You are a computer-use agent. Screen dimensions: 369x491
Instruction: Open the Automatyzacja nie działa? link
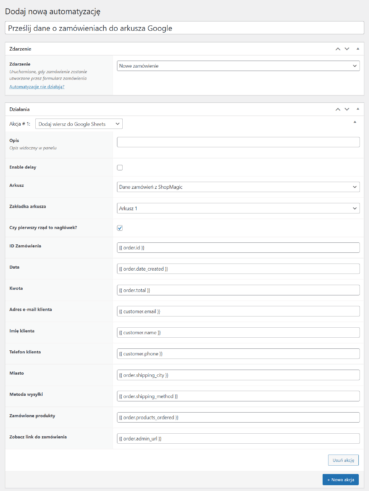[x=37, y=87]
